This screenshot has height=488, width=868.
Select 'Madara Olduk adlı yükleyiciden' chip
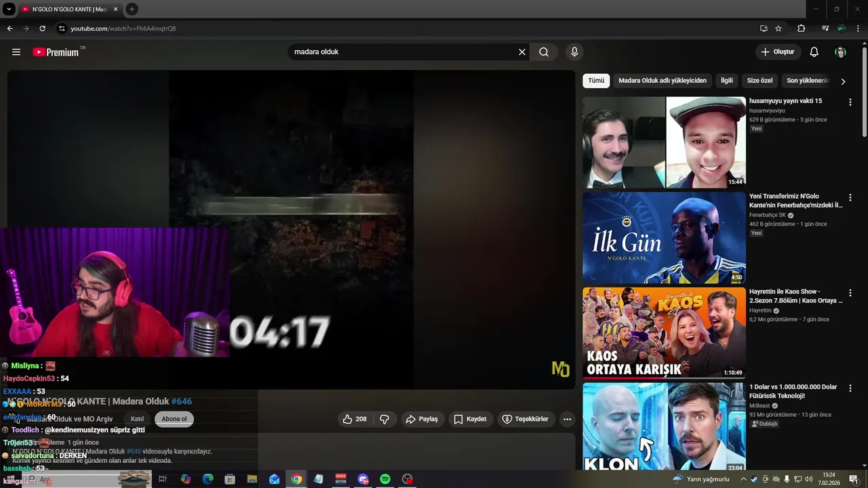tap(663, 81)
